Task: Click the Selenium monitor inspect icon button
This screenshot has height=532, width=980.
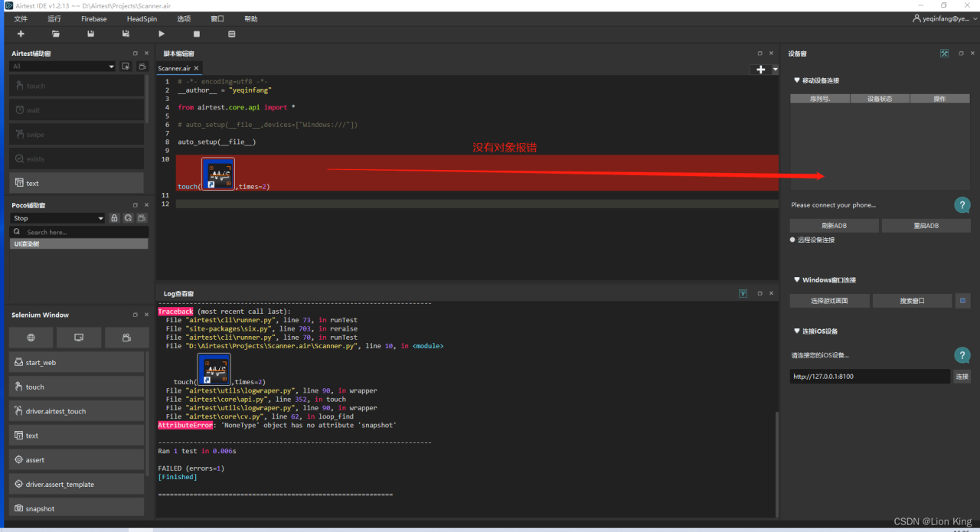Action: pyautogui.click(x=79, y=338)
